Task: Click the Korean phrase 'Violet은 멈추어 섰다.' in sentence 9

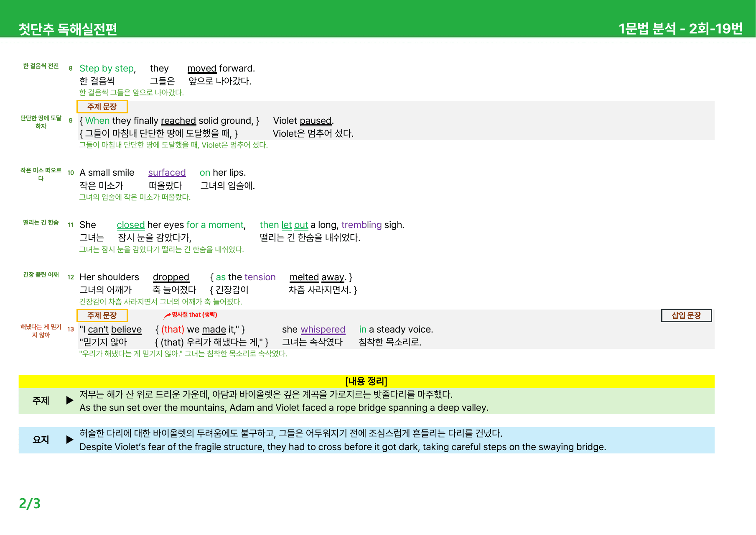Action: [313, 133]
